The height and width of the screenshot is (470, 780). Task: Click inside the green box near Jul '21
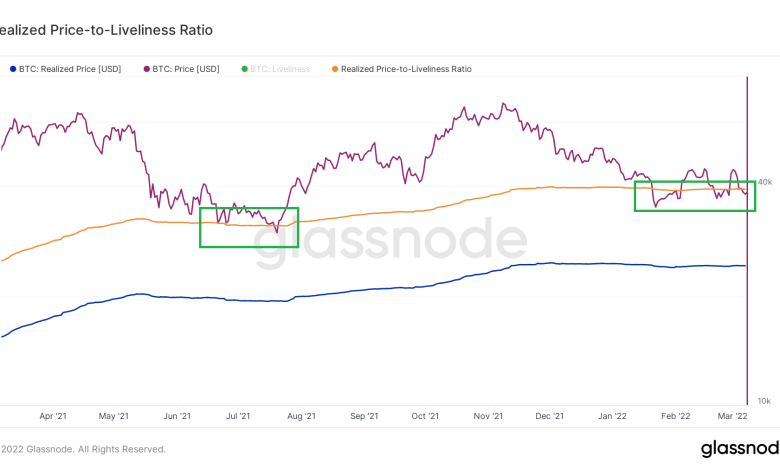click(x=249, y=227)
